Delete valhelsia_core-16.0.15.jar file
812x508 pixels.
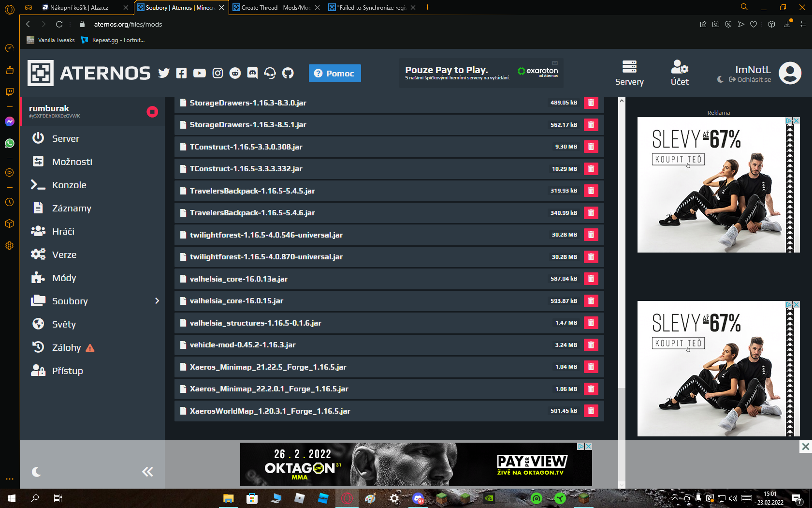point(591,301)
